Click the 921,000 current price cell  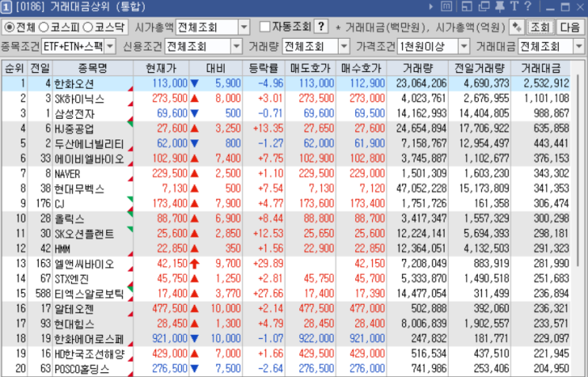pyautogui.click(x=169, y=338)
